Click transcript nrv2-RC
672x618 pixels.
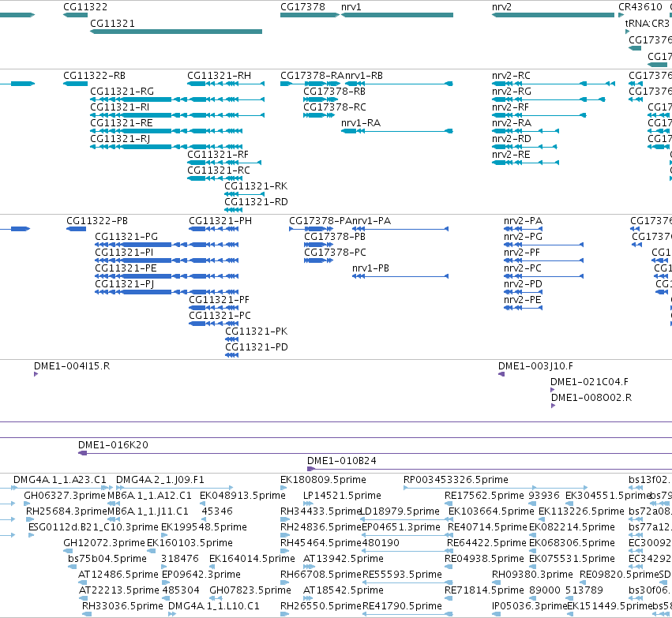pyautogui.click(x=554, y=84)
